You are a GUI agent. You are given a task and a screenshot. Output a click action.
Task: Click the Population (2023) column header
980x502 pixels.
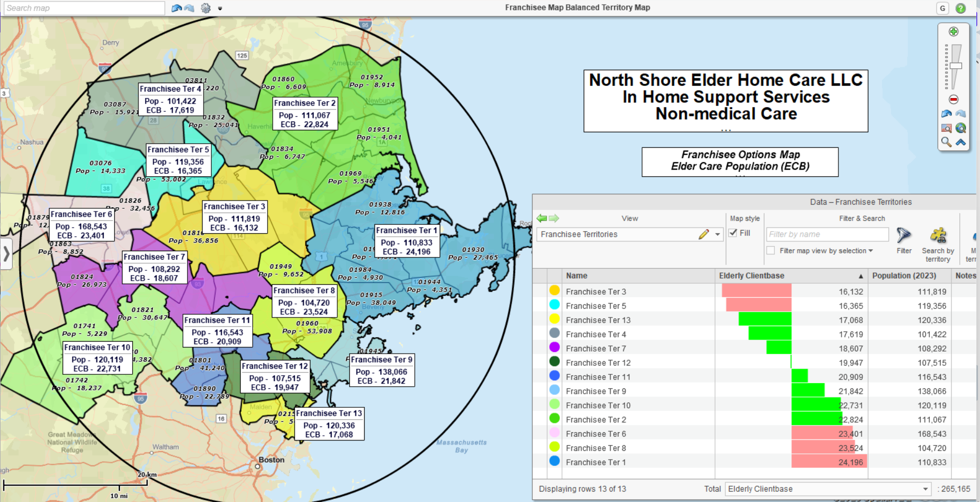point(905,276)
